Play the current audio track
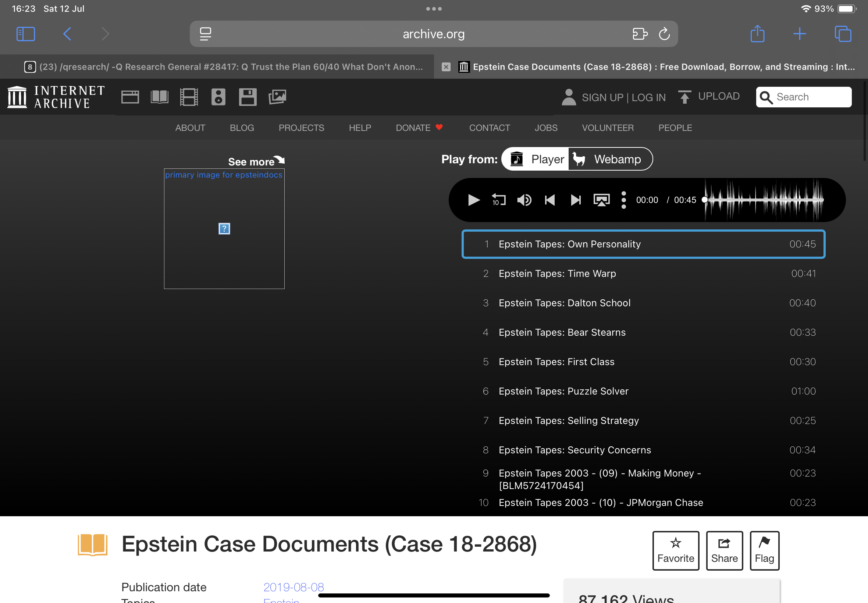 (x=474, y=200)
